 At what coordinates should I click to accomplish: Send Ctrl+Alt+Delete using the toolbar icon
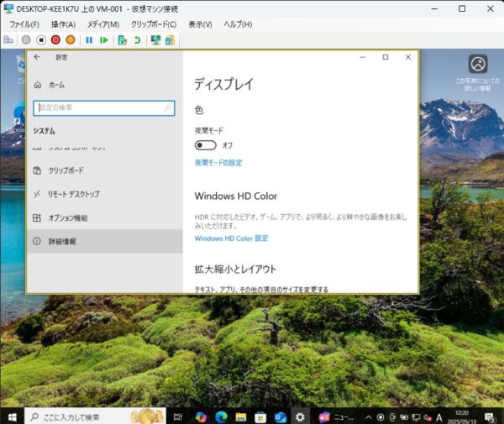[x=8, y=39]
